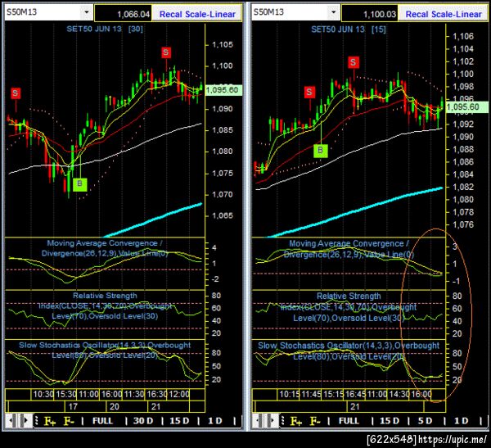
Task: Click the Relative Strength Index label on the left chart
Action: (x=105, y=306)
